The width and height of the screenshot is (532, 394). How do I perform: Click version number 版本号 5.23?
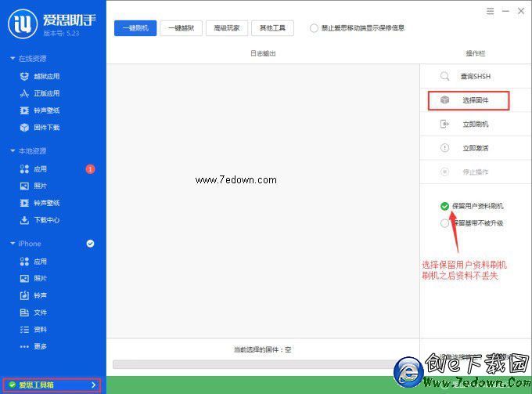(61, 33)
